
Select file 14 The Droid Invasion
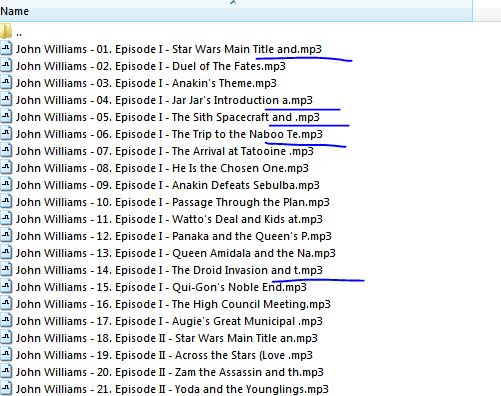tap(169, 270)
